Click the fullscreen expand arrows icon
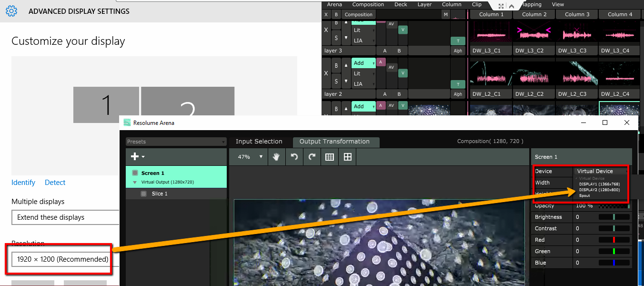 [x=501, y=6]
